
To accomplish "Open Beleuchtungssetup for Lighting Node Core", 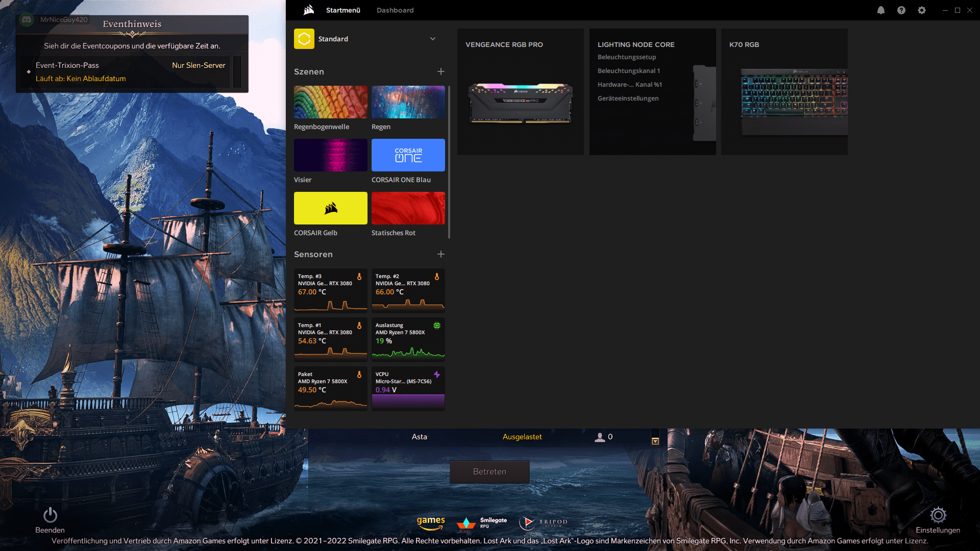I will click(627, 57).
